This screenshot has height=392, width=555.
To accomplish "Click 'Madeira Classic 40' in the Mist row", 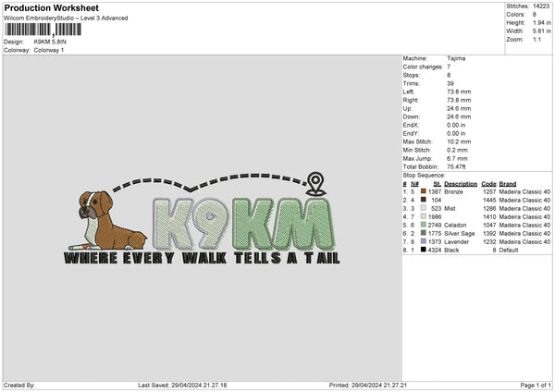I will coord(524,208).
